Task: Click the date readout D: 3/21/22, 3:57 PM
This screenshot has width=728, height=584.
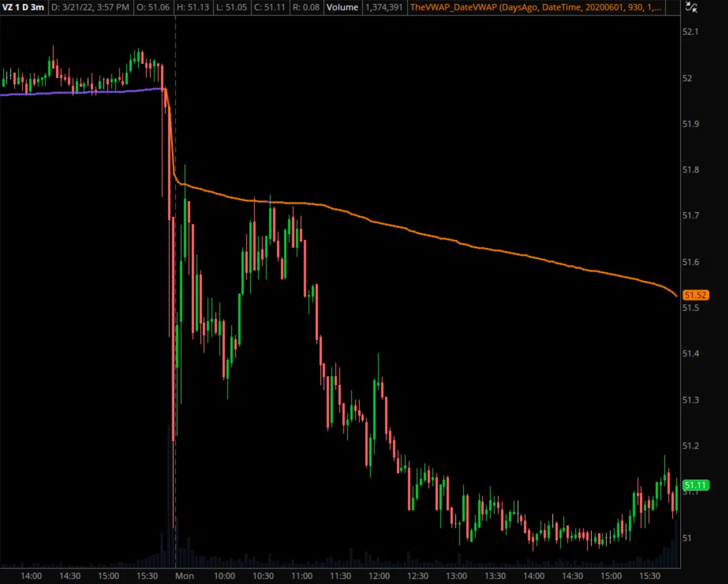Action: point(90,7)
